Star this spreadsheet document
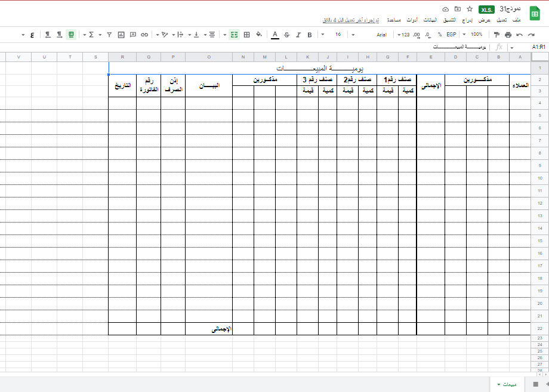The width and height of the screenshot is (549, 392). point(470,10)
